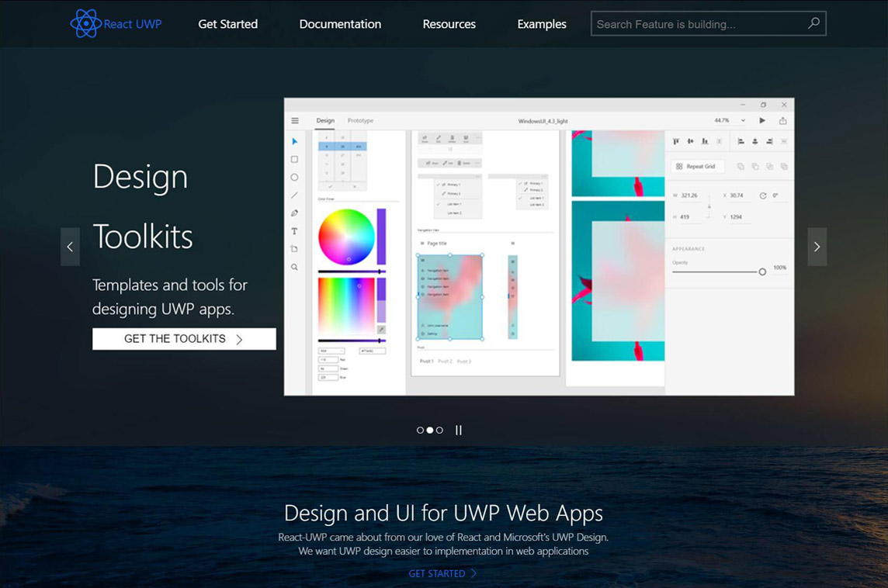The height and width of the screenshot is (588, 888).
Task: Click the square color spectrum picker
Action: [x=347, y=306]
